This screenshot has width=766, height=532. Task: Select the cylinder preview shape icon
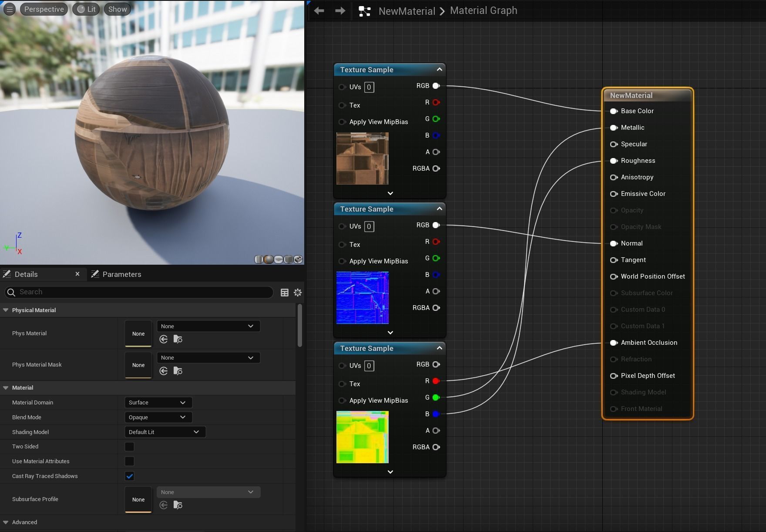point(259,259)
